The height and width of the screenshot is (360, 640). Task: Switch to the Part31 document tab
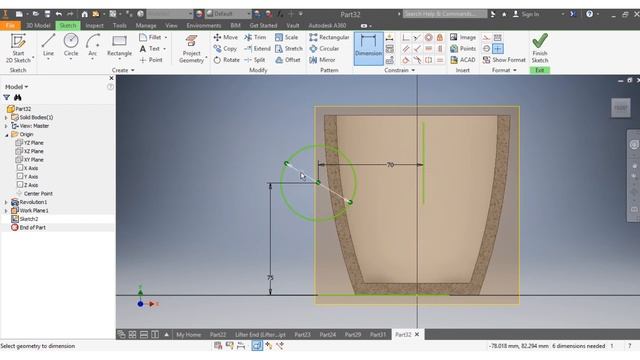point(378,334)
